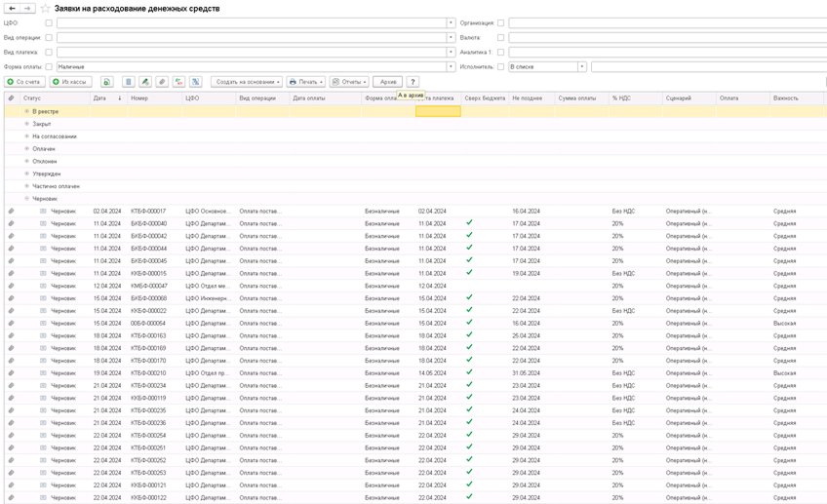Sort the list by Дата column header
Image resolution: width=827 pixels, height=504 pixels.
point(100,98)
